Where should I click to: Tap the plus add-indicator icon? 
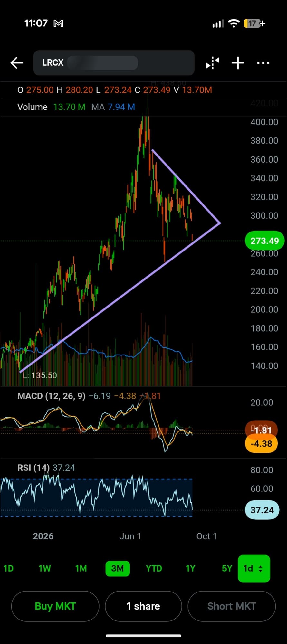click(238, 63)
